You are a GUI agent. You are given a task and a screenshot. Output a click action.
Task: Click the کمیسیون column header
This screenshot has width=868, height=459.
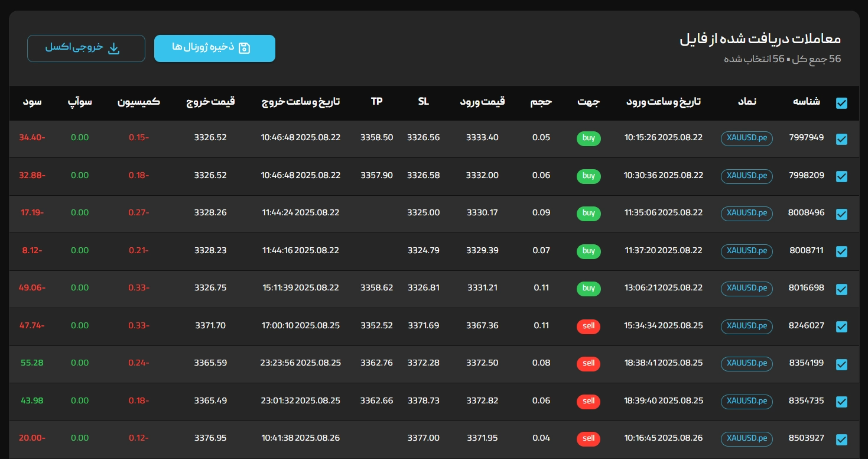coord(139,102)
